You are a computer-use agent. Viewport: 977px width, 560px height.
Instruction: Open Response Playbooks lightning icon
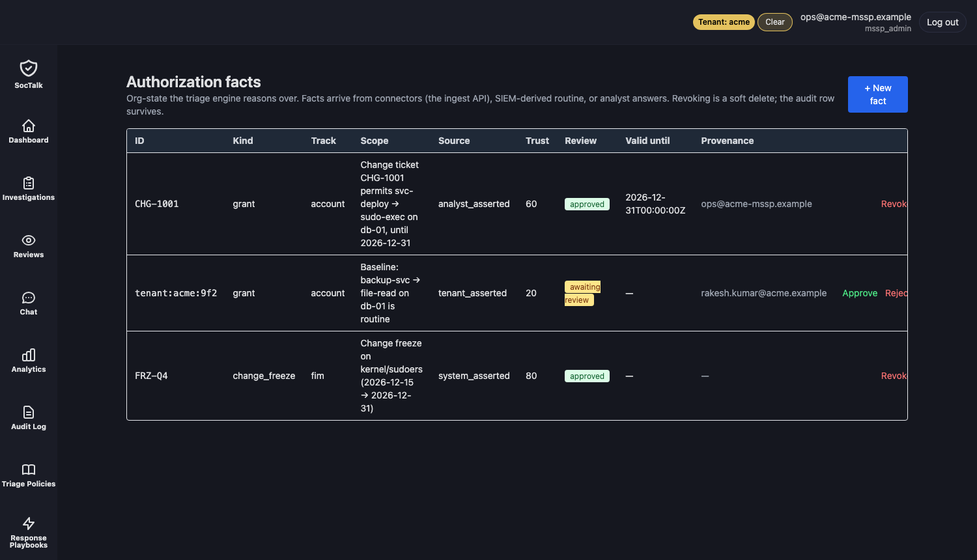(x=29, y=524)
